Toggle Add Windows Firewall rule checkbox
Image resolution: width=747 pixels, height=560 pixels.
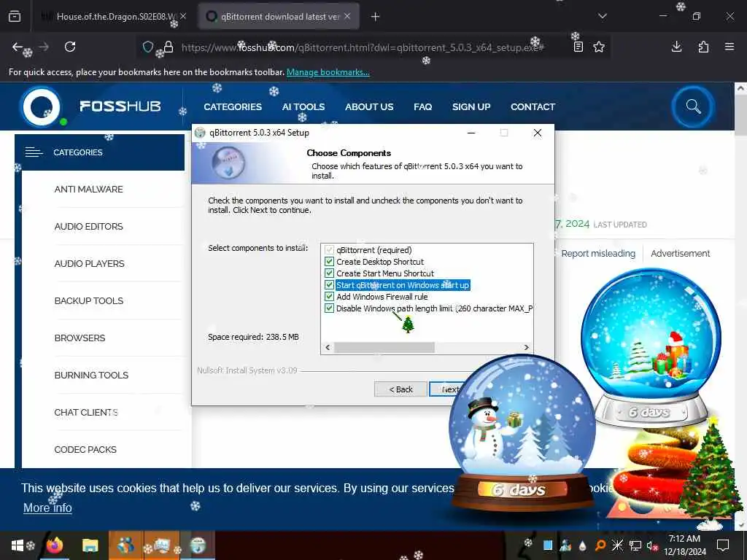click(x=329, y=297)
